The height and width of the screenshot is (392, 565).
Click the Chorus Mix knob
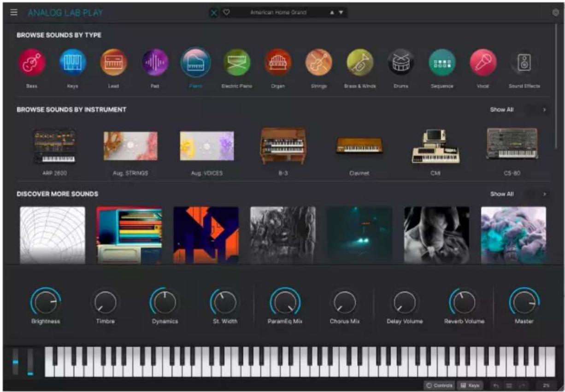coord(345,303)
